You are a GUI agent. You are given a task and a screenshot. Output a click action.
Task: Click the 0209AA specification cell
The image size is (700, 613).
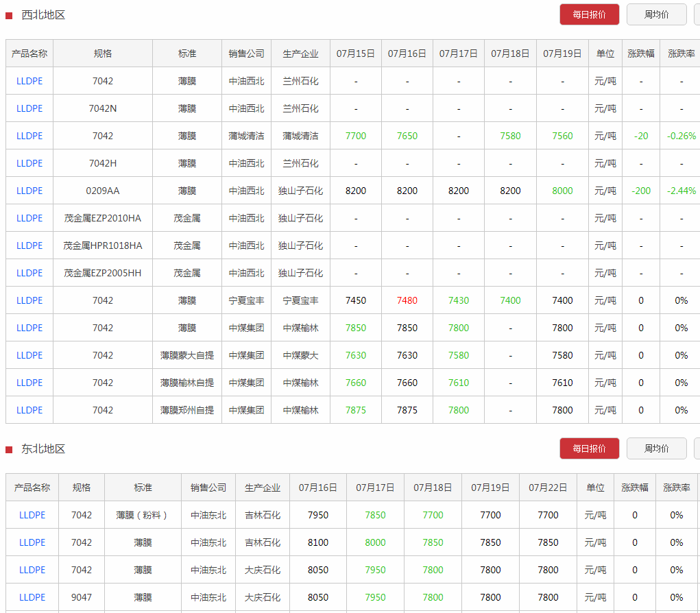pos(103,191)
